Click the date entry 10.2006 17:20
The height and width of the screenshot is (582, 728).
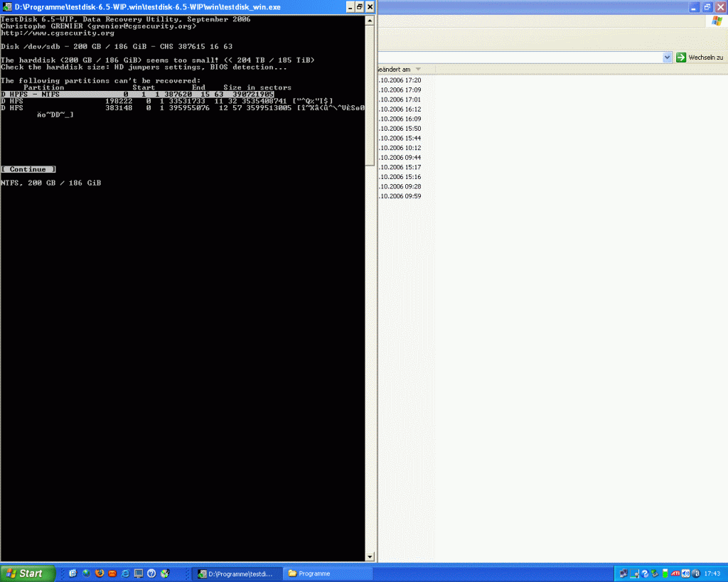tap(400, 80)
